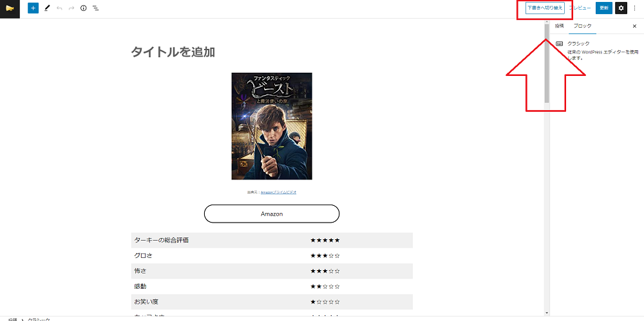Click 下書きへ切り替え button
The width and height of the screenshot is (644, 321).
click(545, 8)
